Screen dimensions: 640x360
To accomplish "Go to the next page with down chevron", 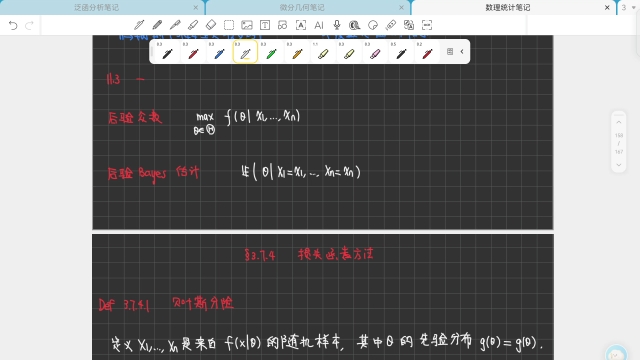I will 619,165.
